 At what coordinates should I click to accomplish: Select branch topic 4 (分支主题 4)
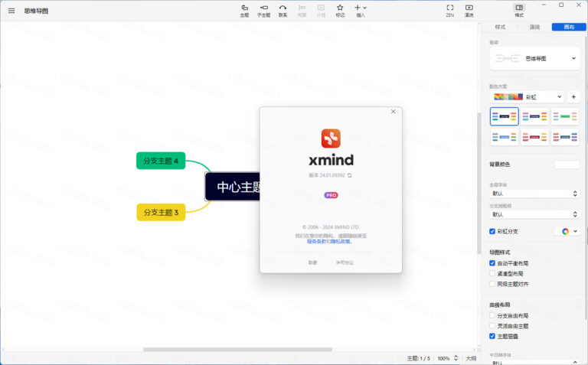[x=161, y=161]
